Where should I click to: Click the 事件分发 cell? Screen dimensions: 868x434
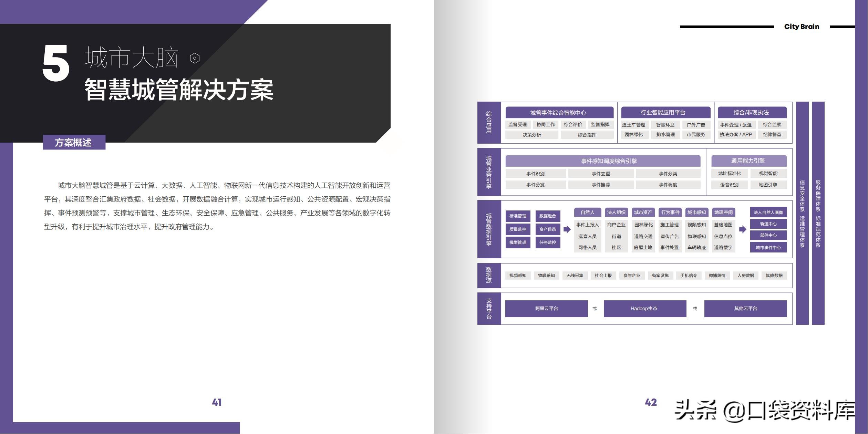[536, 185]
